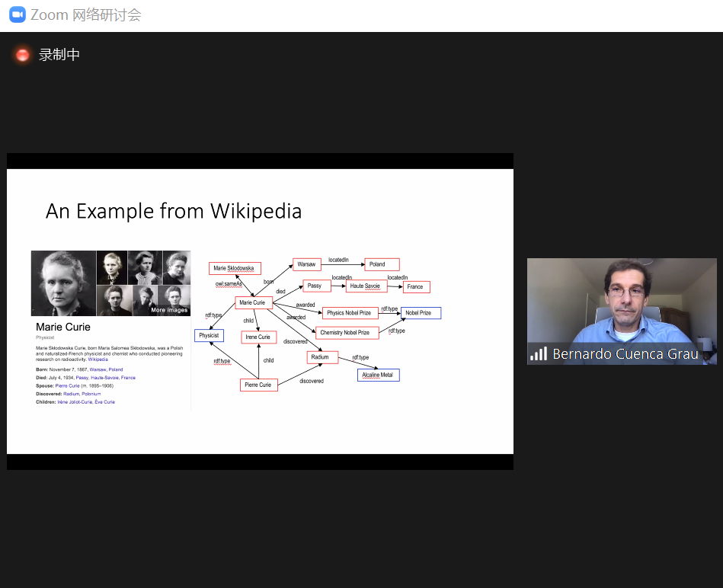The image size is (723, 588).
Task: Select the Physics Nobel Prize node
Action: point(350,313)
